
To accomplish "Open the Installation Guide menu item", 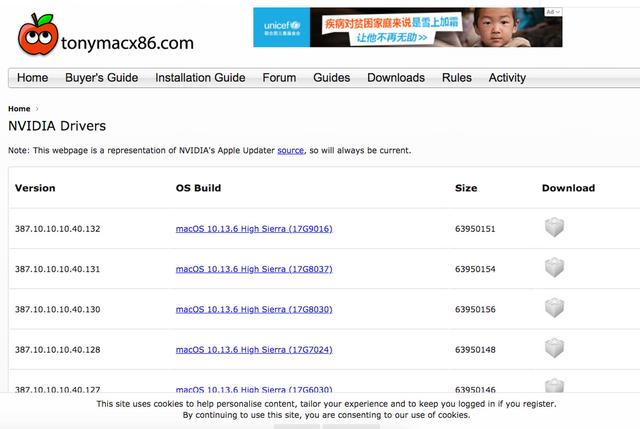I will click(200, 78).
